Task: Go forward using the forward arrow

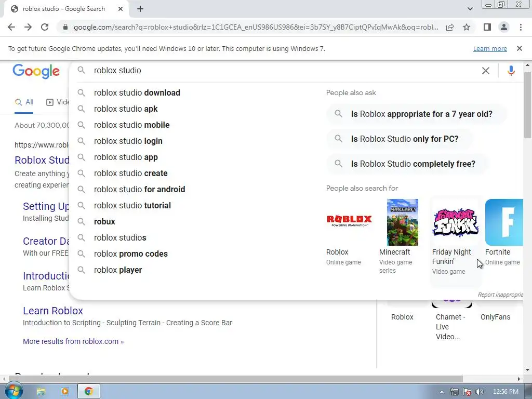Action: pyautogui.click(x=28, y=27)
